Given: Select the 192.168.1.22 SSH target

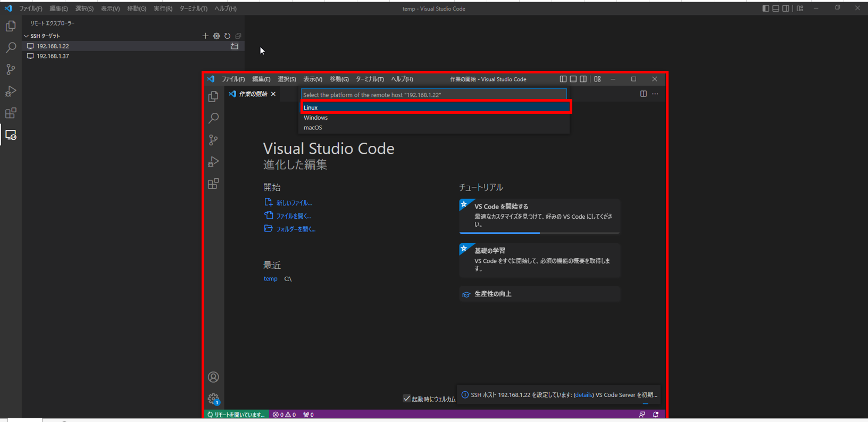Looking at the screenshot, I should coord(133,46).
